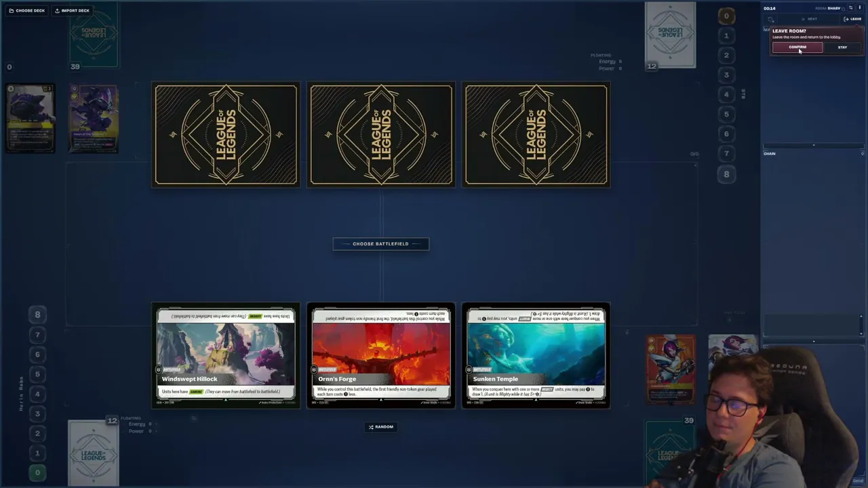Click the swap arrows icon beside room name
Image resolution: width=868 pixels, height=488 pixels.
click(851, 8)
